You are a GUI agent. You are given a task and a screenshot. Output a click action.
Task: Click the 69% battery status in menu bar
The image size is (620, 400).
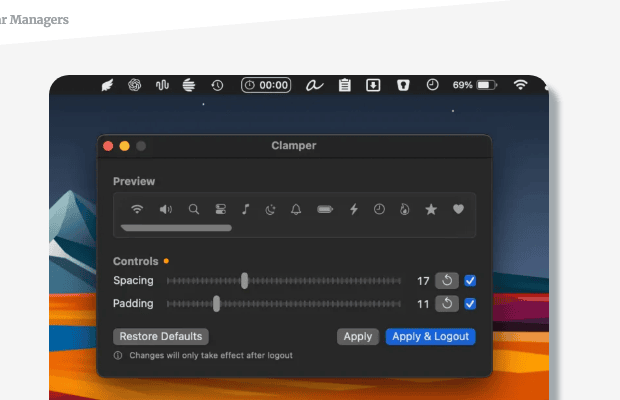pyautogui.click(x=475, y=85)
